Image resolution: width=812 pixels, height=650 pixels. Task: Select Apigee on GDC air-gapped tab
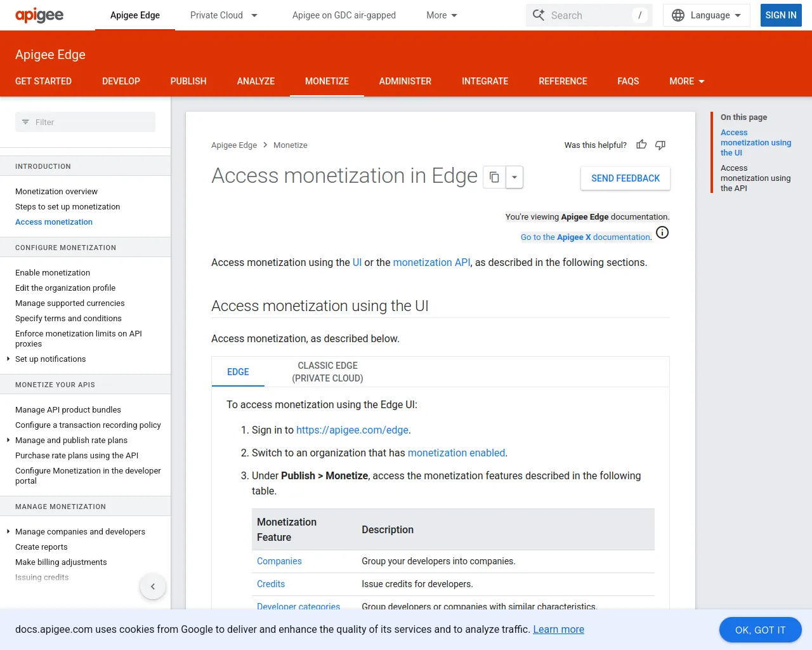tap(344, 15)
